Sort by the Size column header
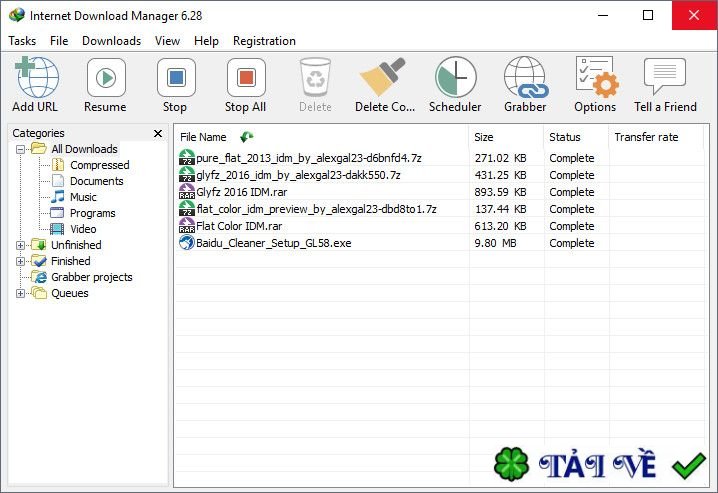This screenshot has height=493, width=718. [484, 137]
